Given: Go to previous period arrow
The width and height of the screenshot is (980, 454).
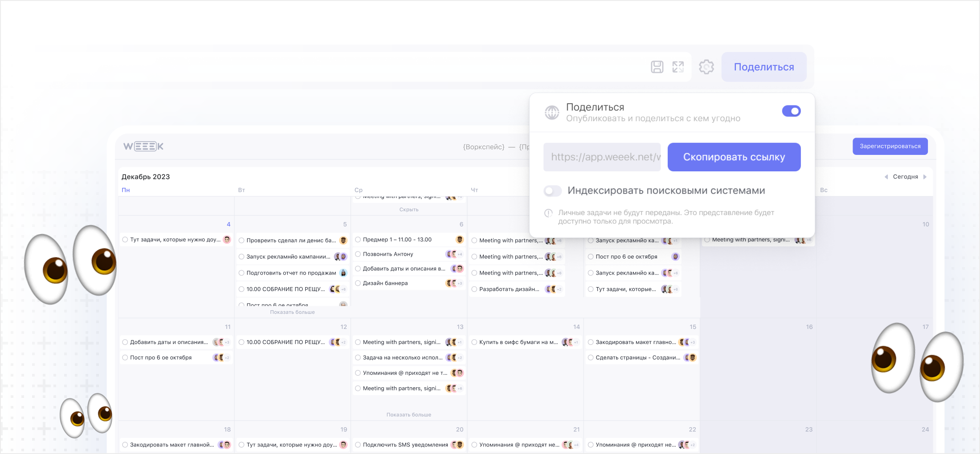Looking at the screenshot, I should pos(886,177).
